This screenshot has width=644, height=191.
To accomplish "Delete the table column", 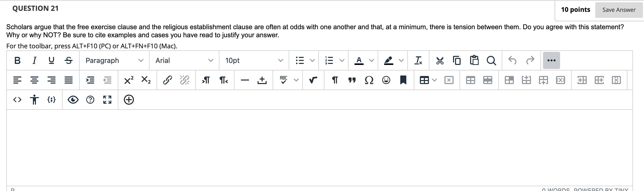I will tap(616, 80).
